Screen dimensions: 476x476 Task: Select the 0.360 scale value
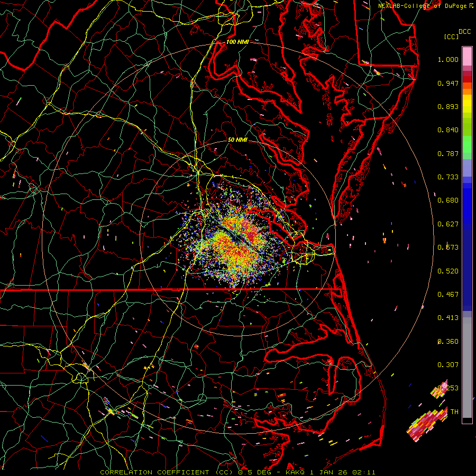(x=448, y=342)
